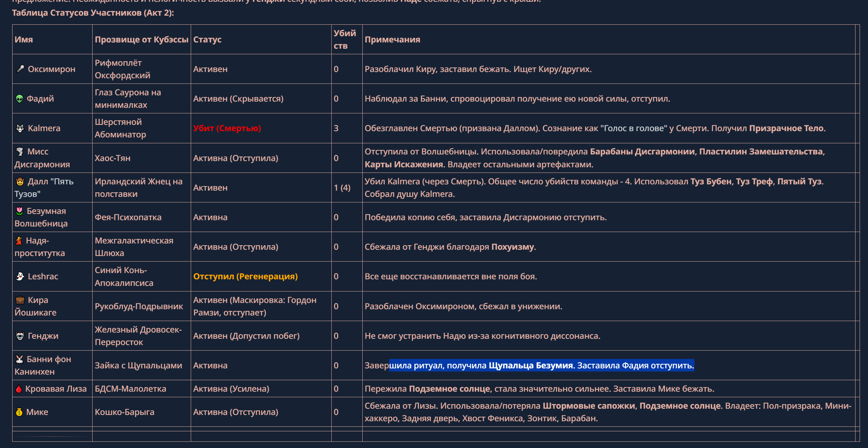Click the note Победила копию себя
Viewport: 868px width, 448px height.
(x=410, y=217)
